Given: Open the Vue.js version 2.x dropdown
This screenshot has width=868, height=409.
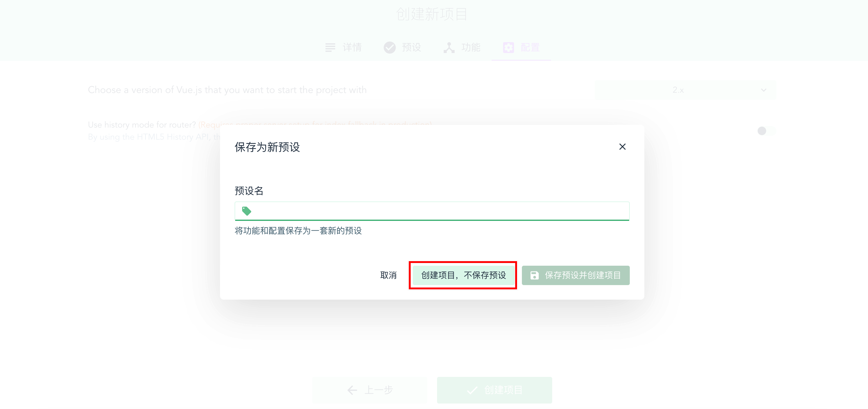Looking at the screenshot, I should click(685, 90).
